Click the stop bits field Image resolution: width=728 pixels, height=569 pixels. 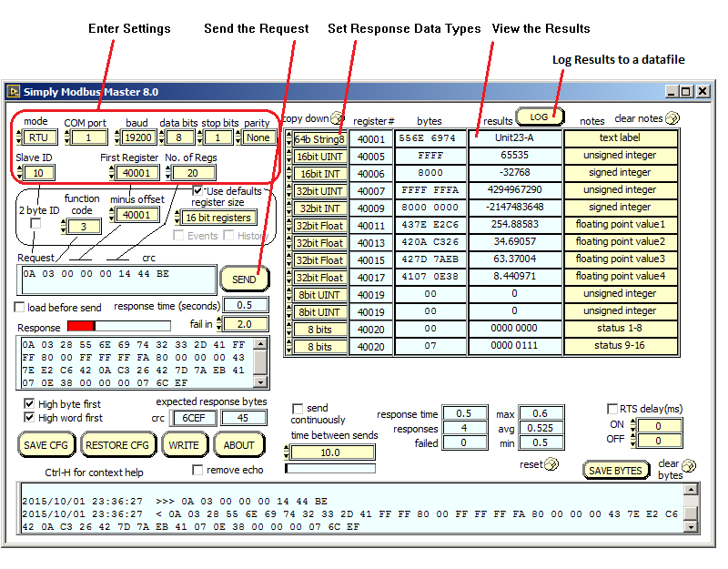[217, 137]
